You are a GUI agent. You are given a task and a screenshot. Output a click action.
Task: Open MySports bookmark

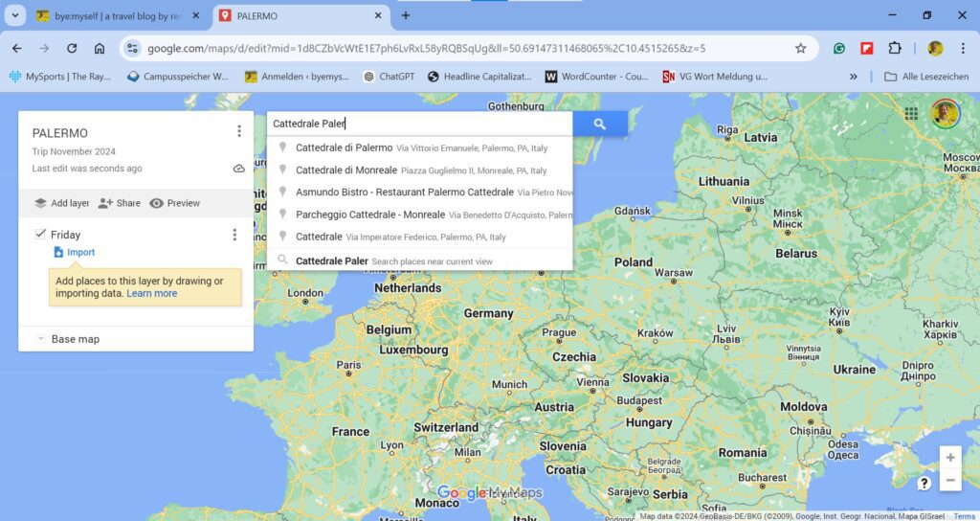(x=60, y=77)
